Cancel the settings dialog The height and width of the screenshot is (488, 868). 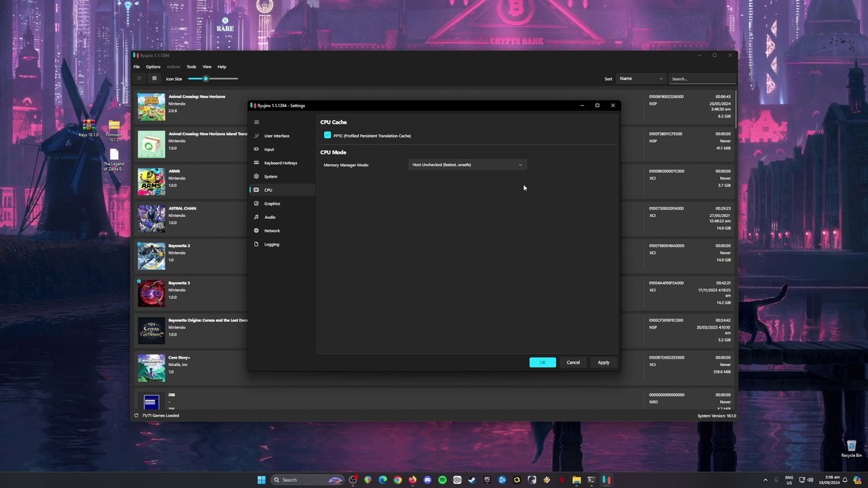pos(573,363)
